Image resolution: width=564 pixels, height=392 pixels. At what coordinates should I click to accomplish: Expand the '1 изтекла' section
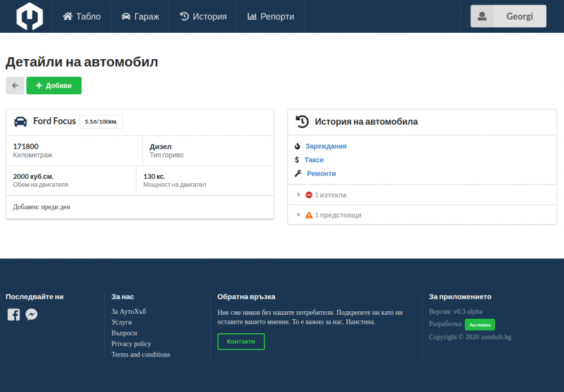pos(331,195)
